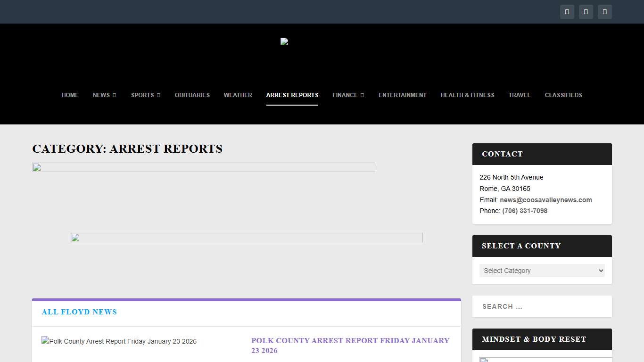Expand the SPORTS submenu indicator

[158, 95]
